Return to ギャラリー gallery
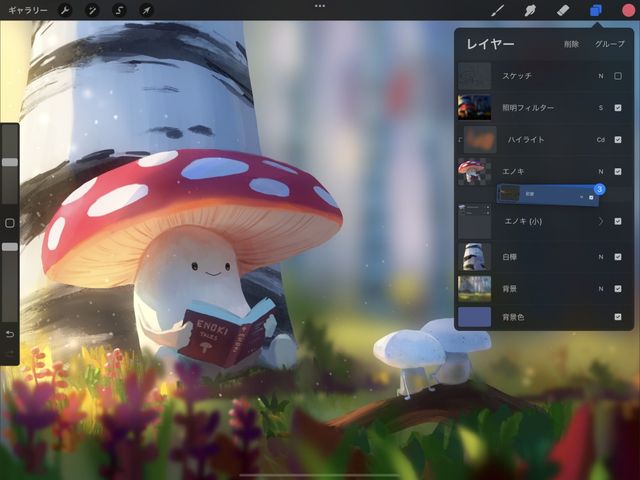The image size is (640, 480). [28, 10]
